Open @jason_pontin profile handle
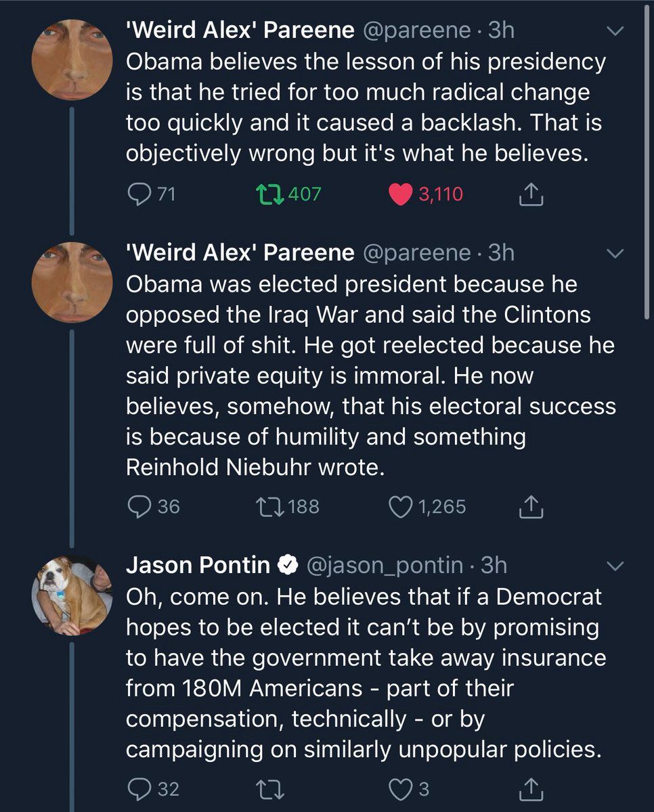Viewport: 654px width, 812px height. click(x=386, y=565)
